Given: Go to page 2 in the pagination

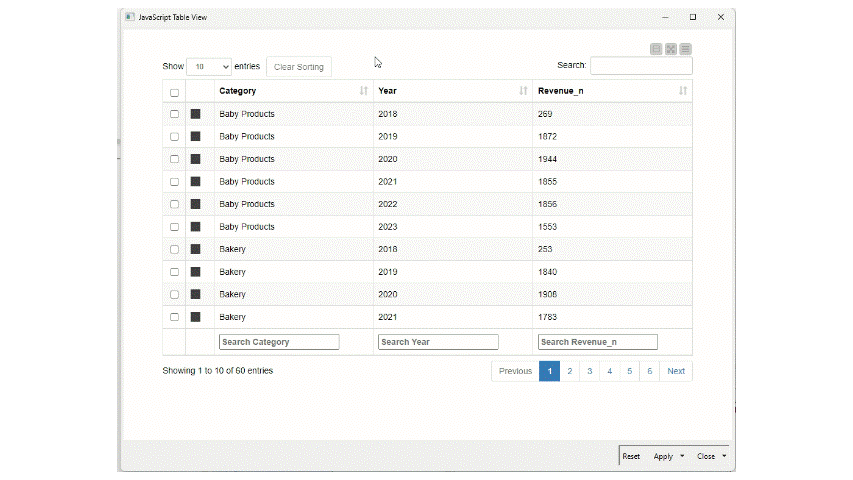Looking at the screenshot, I should (569, 371).
